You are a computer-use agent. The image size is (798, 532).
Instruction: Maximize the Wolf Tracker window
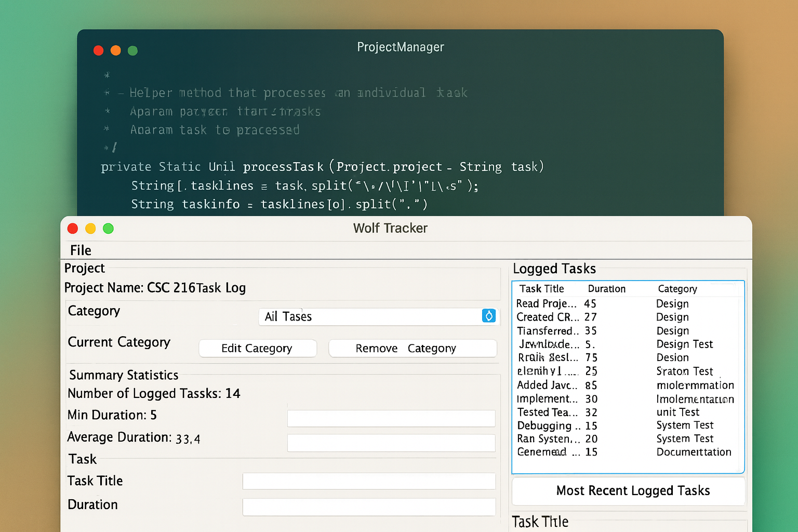pos(108,229)
